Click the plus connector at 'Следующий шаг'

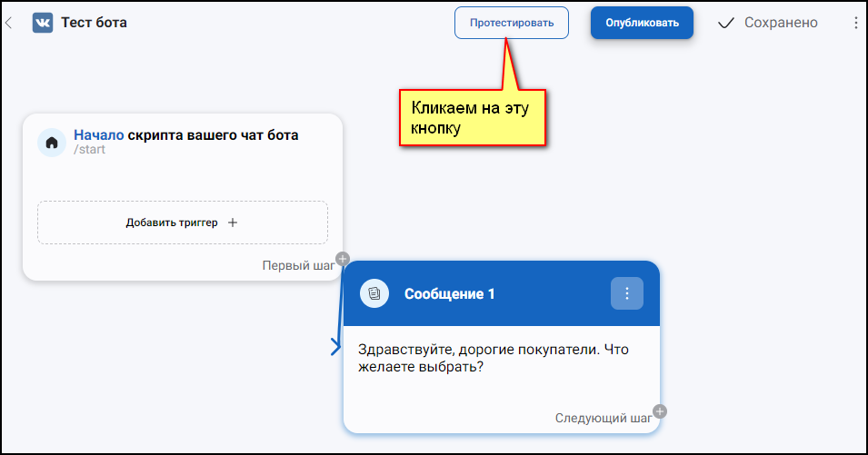pos(659,411)
